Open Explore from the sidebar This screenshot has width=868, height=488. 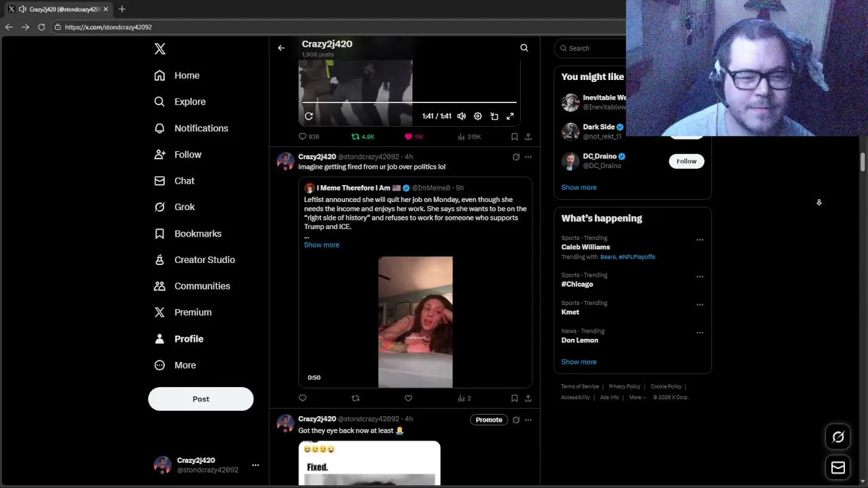pos(180,102)
